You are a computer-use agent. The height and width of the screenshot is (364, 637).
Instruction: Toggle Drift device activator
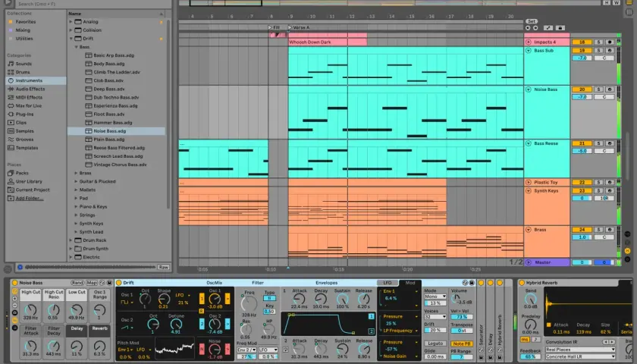(x=119, y=283)
